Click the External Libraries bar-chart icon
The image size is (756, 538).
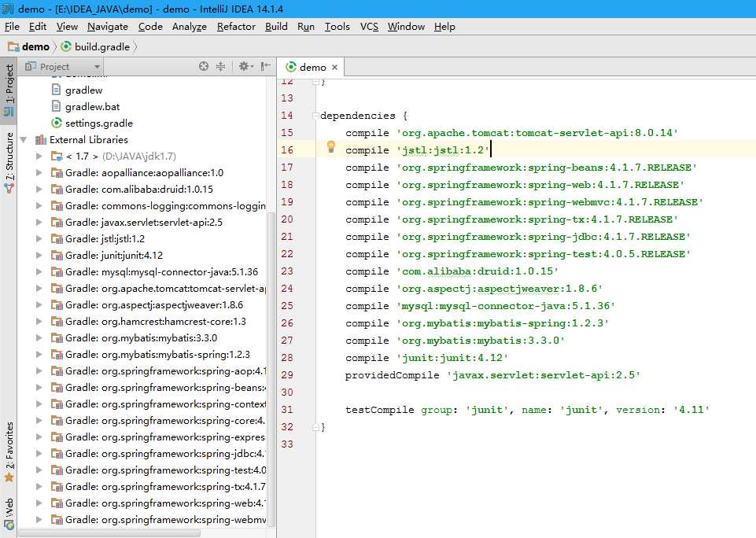point(40,140)
